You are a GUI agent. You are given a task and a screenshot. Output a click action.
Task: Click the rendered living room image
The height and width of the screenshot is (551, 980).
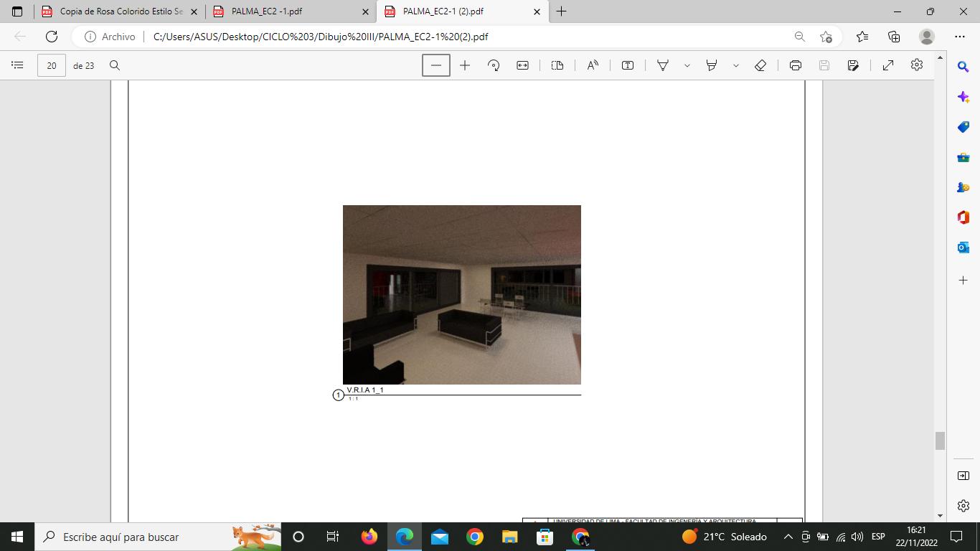point(462,295)
